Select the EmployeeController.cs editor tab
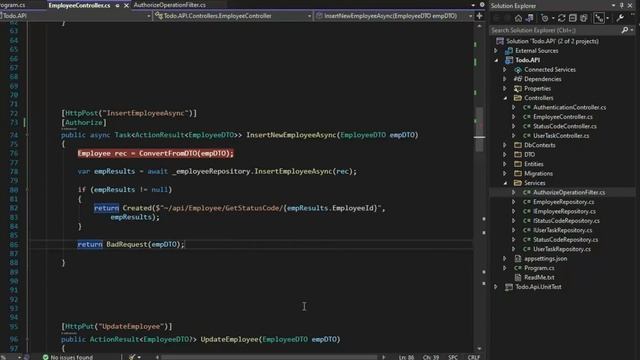The width and height of the screenshot is (640, 360). coord(79,5)
